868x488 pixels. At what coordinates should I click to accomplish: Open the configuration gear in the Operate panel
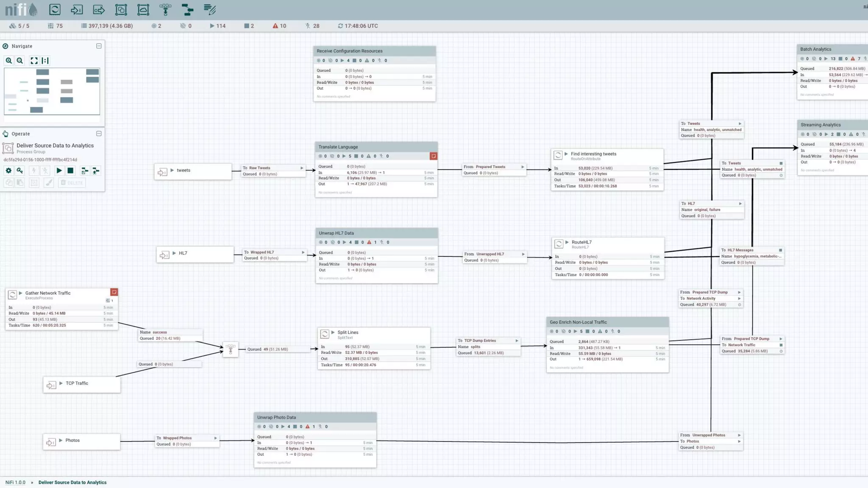coord(8,171)
